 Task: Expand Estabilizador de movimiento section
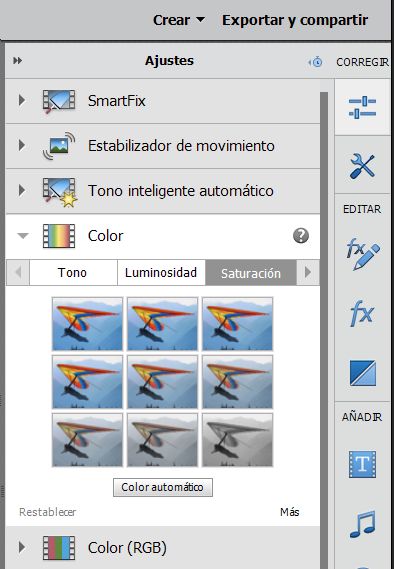pos(22,145)
